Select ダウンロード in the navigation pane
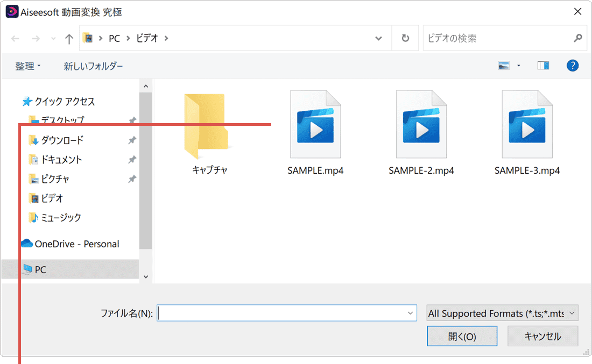The image size is (592, 364). 62,140
